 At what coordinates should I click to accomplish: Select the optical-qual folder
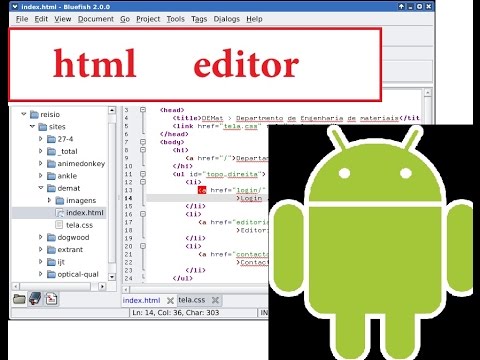coord(78,274)
